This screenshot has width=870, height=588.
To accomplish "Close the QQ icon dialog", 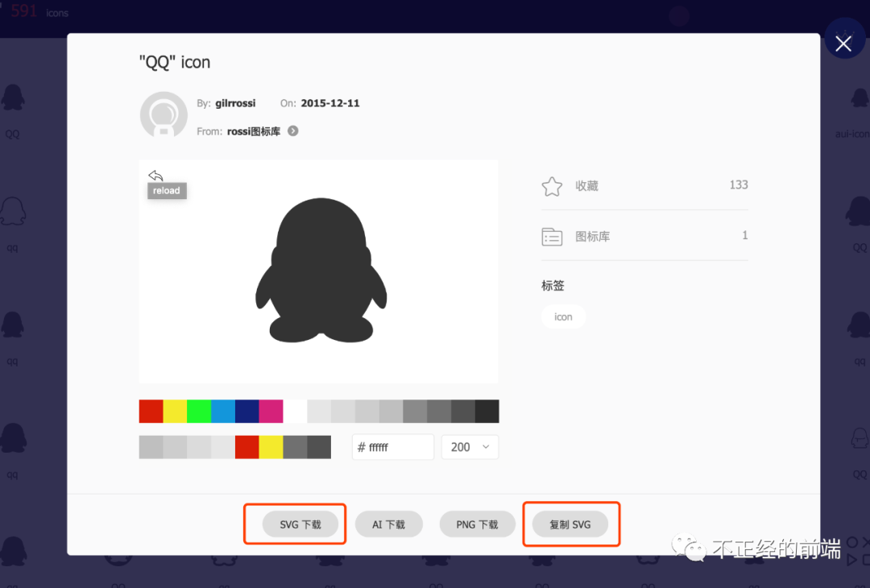I will (x=844, y=43).
